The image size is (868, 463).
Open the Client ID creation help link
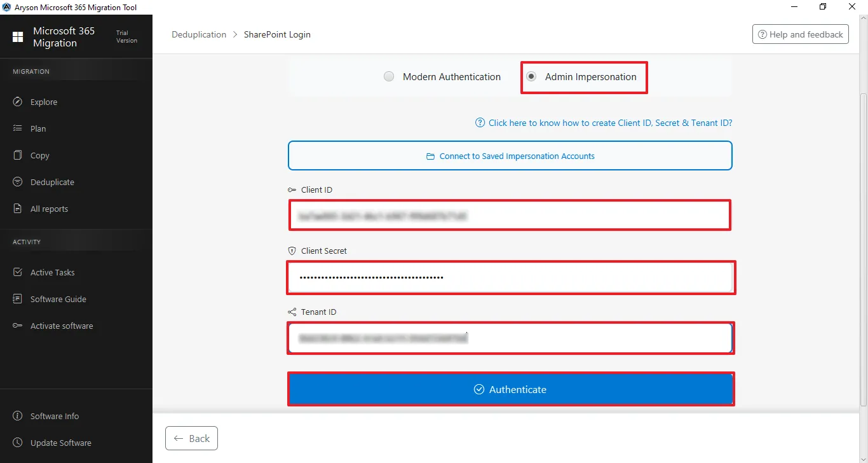610,123
